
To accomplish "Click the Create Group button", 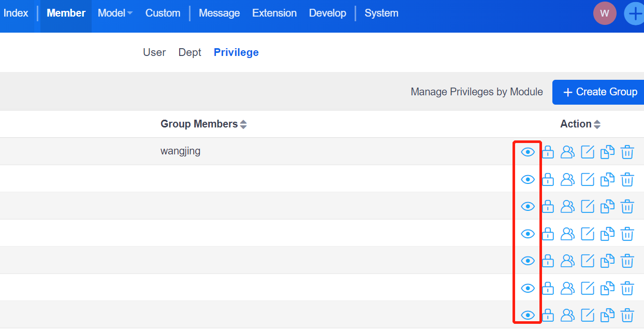I will (599, 92).
